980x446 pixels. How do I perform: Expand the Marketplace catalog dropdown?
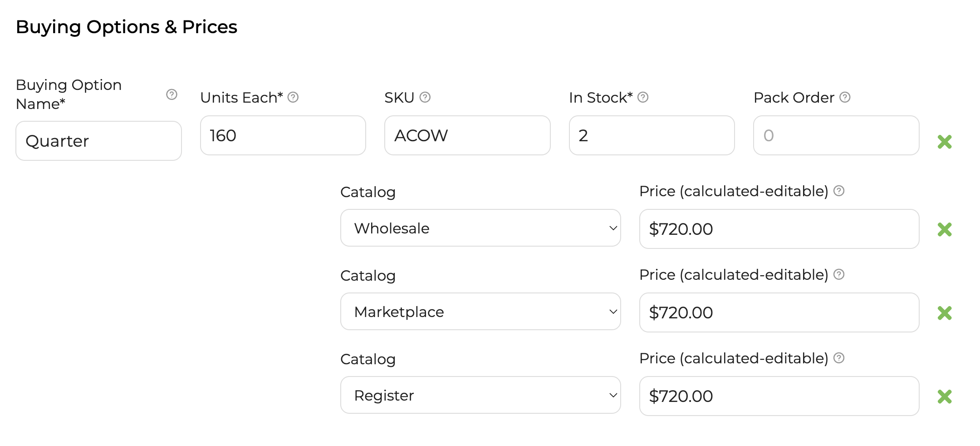tap(480, 312)
